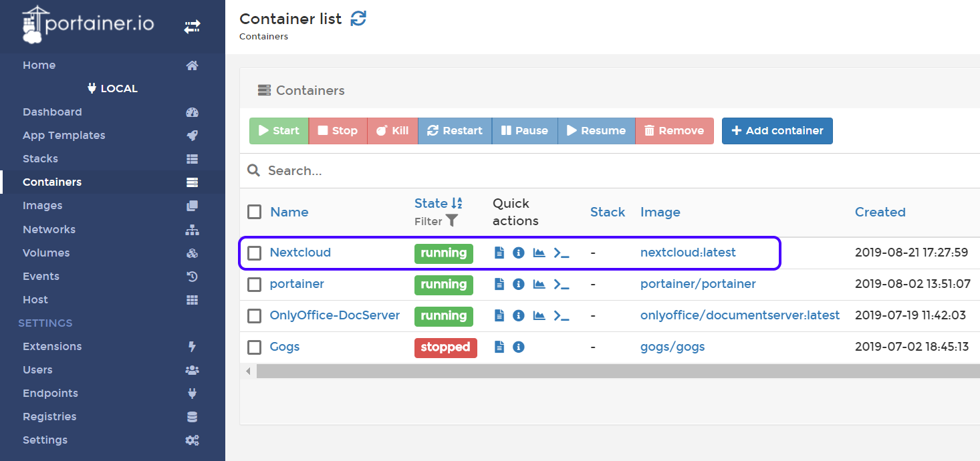Open the OnlyOffice-DocServer container link

coord(334,315)
